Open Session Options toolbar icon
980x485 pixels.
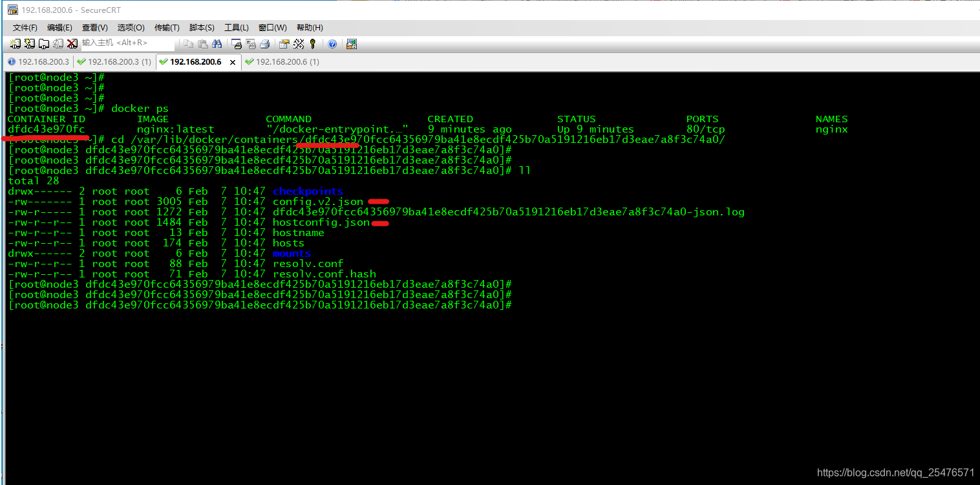[x=284, y=43]
